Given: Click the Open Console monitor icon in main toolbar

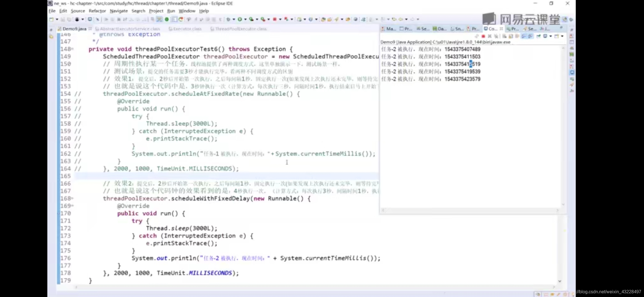Looking at the screenshot, I should click(90, 19).
